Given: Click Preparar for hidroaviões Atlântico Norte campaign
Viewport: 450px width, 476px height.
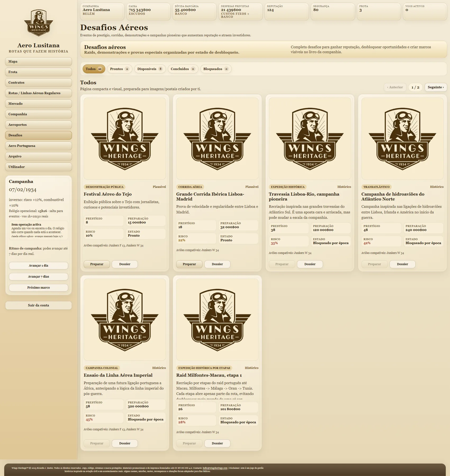Looking at the screenshot, I should (x=375, y=264).
